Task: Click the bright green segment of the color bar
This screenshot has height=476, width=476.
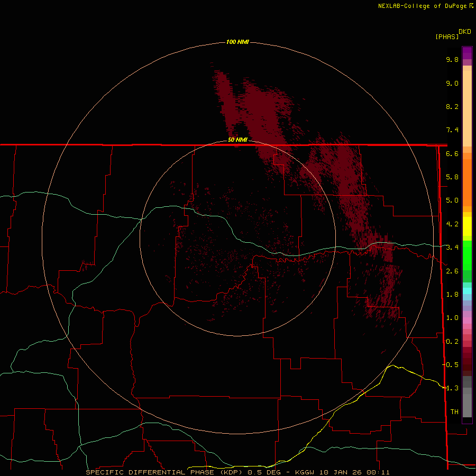Action: (467, 255)
